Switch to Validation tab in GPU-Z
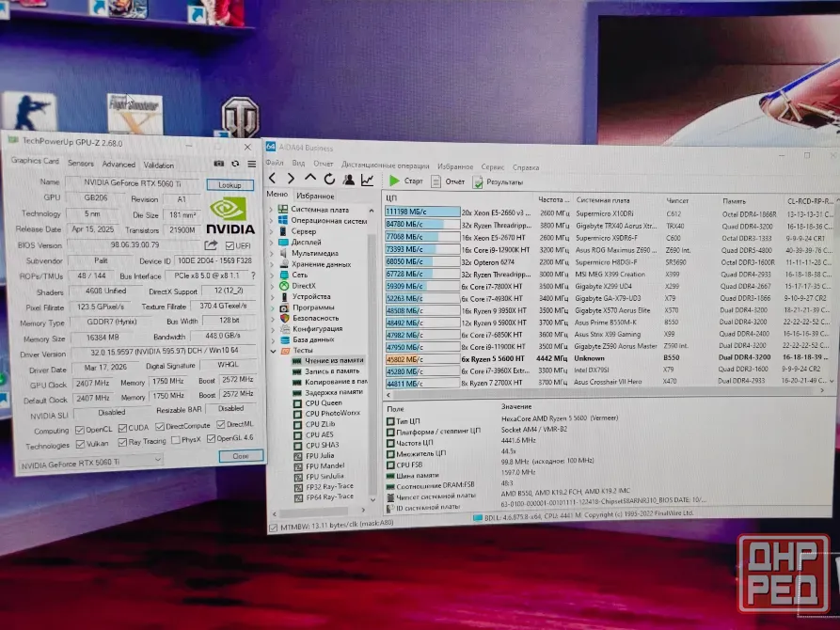Image resolution: width=840 pixels, height=630 pixels. click(159, 165)
